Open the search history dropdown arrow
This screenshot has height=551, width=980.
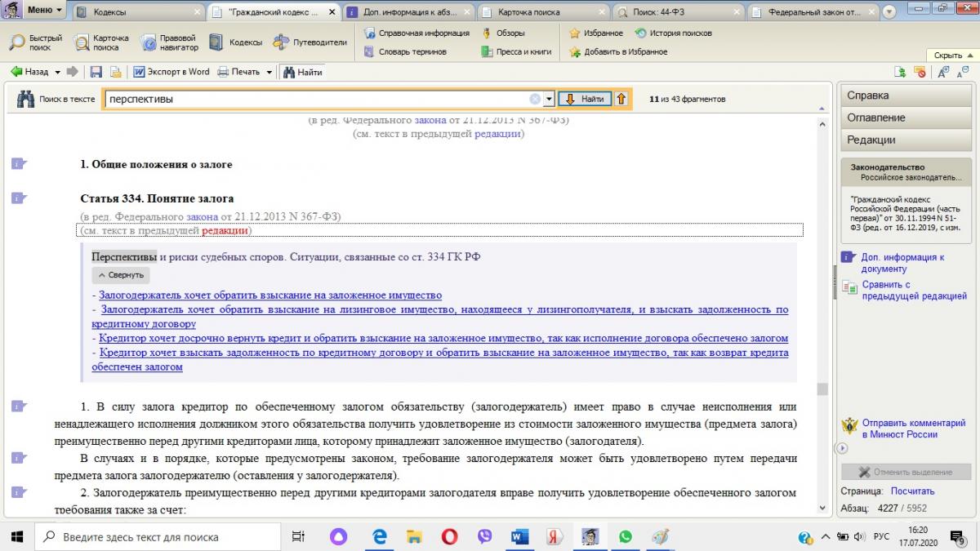coord(549,99)
